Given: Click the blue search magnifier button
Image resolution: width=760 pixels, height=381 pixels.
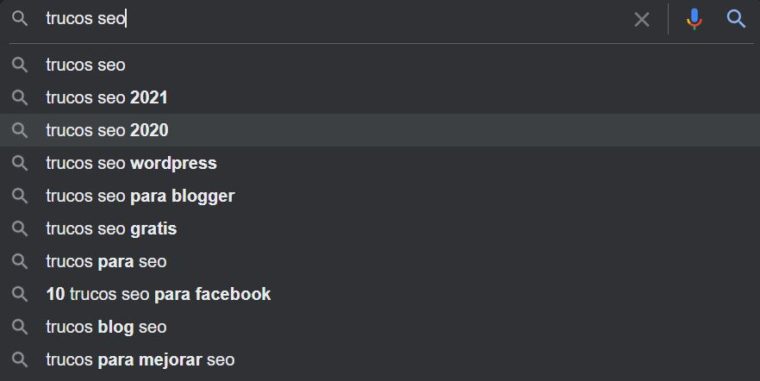Looking at the screenshot, I should (736, 19).
